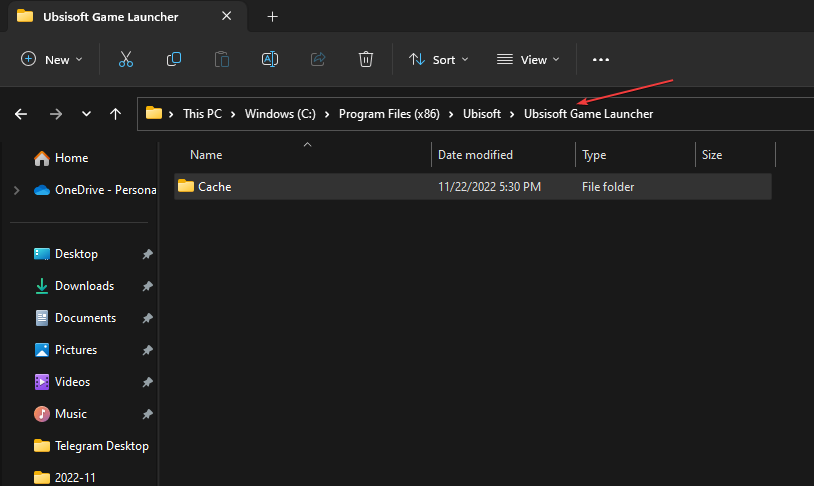The height and width of the screenshot is (486, 814).
Task: Click the folder icon in the window tab
Action: 25,16
